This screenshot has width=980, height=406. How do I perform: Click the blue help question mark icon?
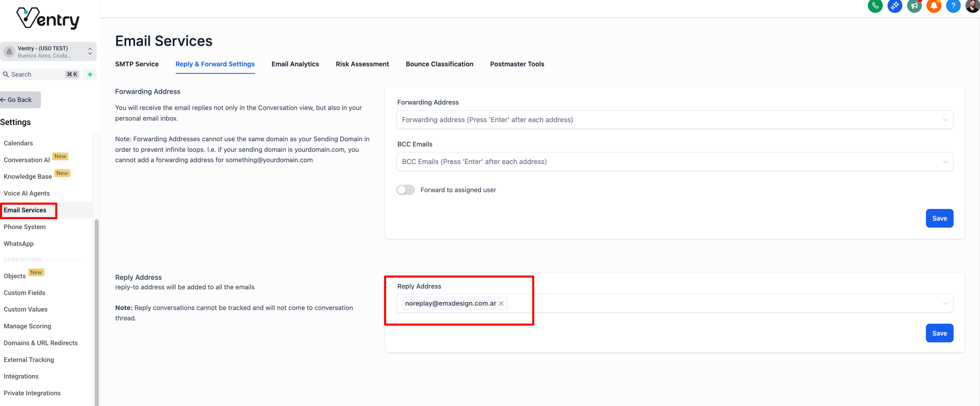(953, 6)
